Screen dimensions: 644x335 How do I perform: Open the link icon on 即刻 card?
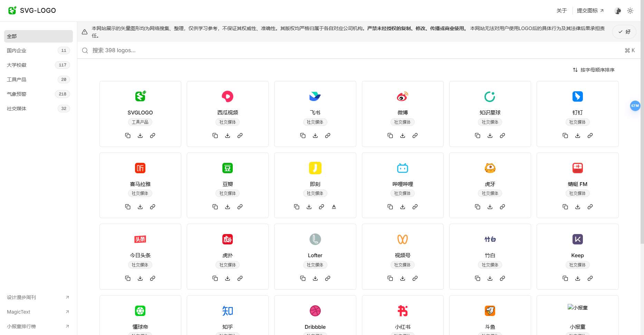321,207
